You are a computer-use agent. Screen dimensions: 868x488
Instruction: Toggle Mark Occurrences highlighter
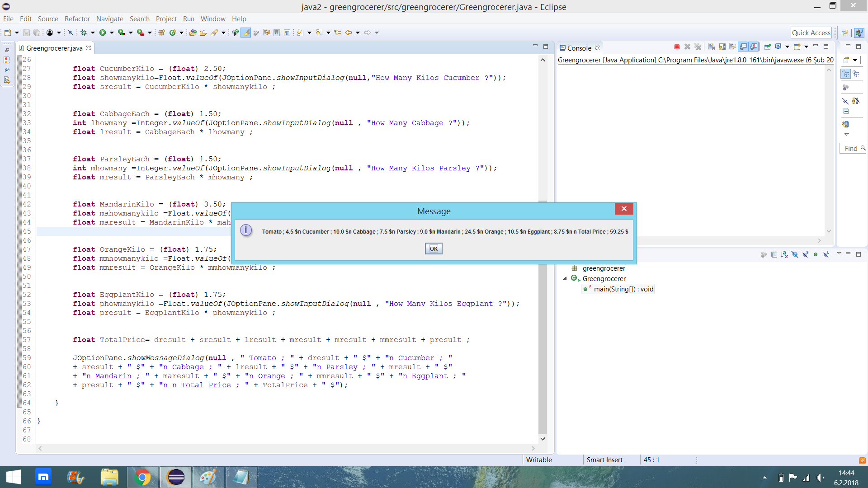245,33
